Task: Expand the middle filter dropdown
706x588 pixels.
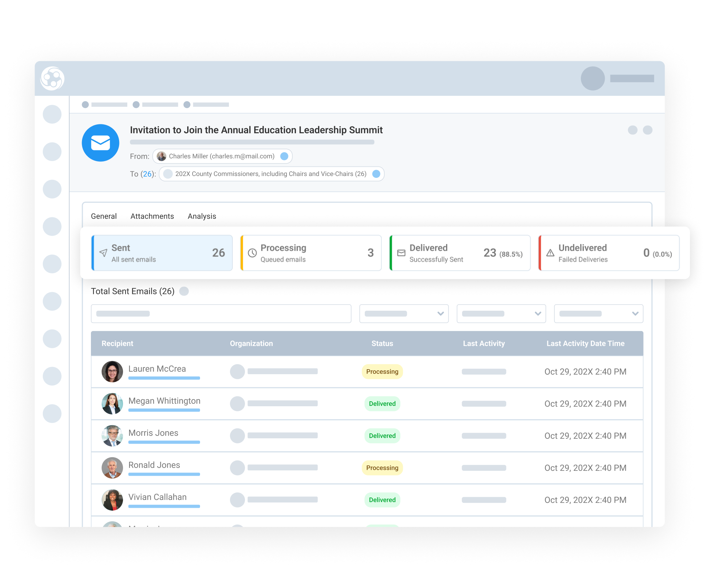Action: tap(501, 314)
